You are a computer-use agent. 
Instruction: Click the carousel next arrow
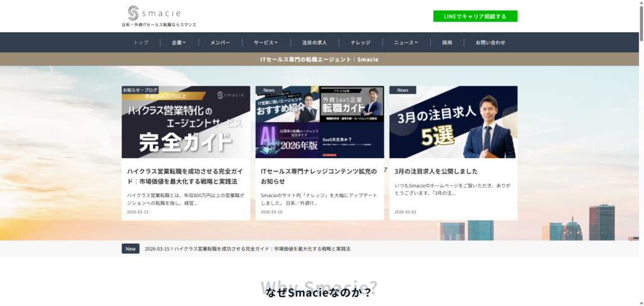point(530,153)
